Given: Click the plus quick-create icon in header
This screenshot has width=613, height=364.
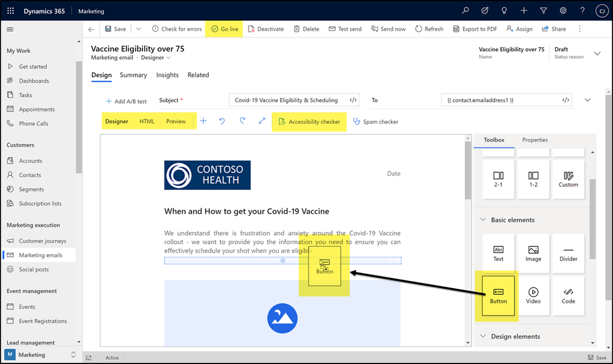Looking at the screenshot, I should (x=524, y=10).
